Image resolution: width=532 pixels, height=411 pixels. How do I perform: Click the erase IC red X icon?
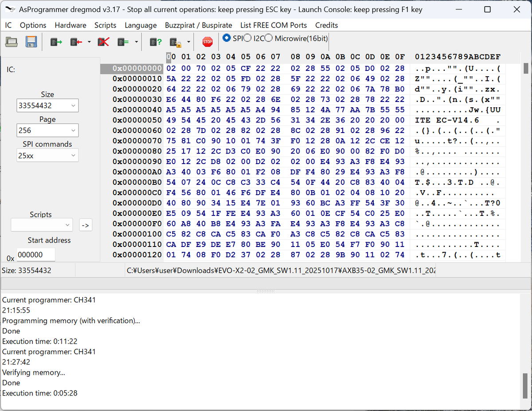click(x=103, y=42)
